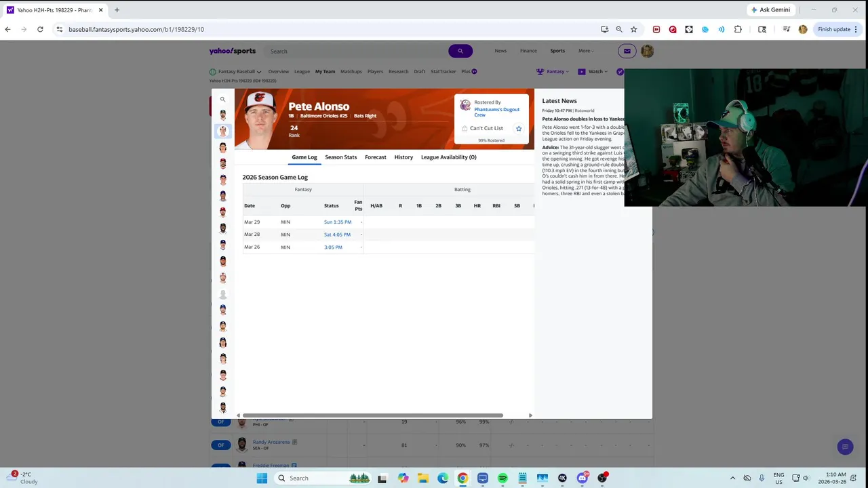868x488 pixels.
Task: Select the second player headshot in sidebar
Action: tap(222, 131)
